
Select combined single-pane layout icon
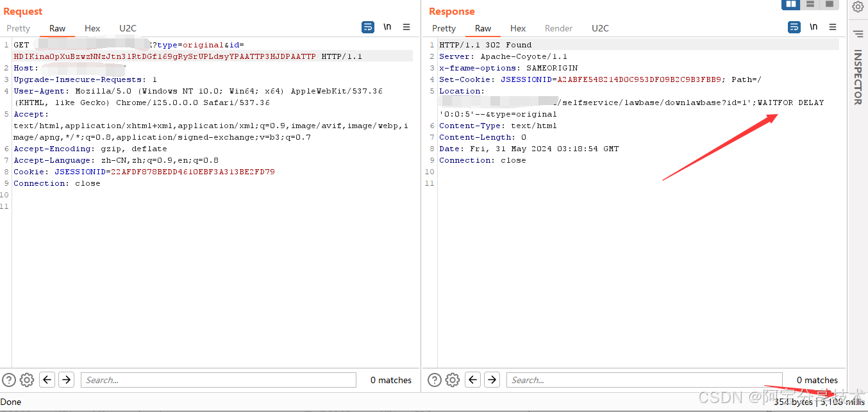[x=830, y=4]
